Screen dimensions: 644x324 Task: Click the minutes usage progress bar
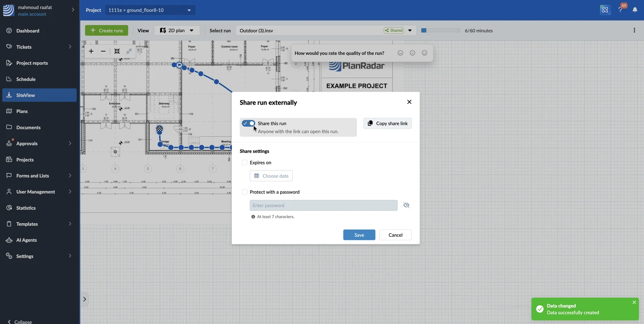click(440, 31)
